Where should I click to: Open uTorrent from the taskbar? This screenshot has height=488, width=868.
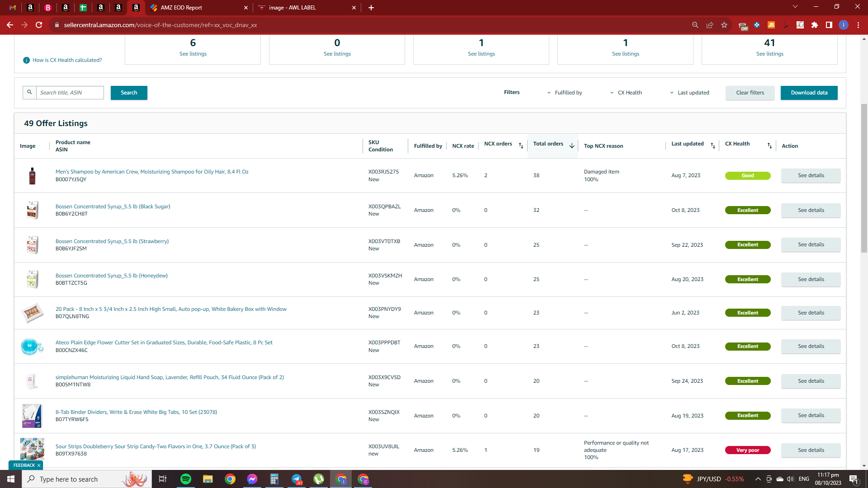pyautogui.click(x=319, y=479)
